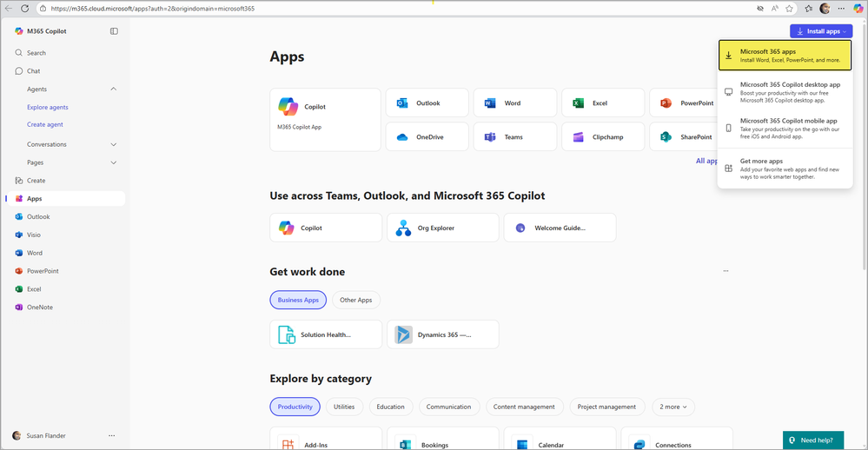This screenshot has height=450, width=868.
Task: Launch the Clipchamp app tile
Action: 603,136
